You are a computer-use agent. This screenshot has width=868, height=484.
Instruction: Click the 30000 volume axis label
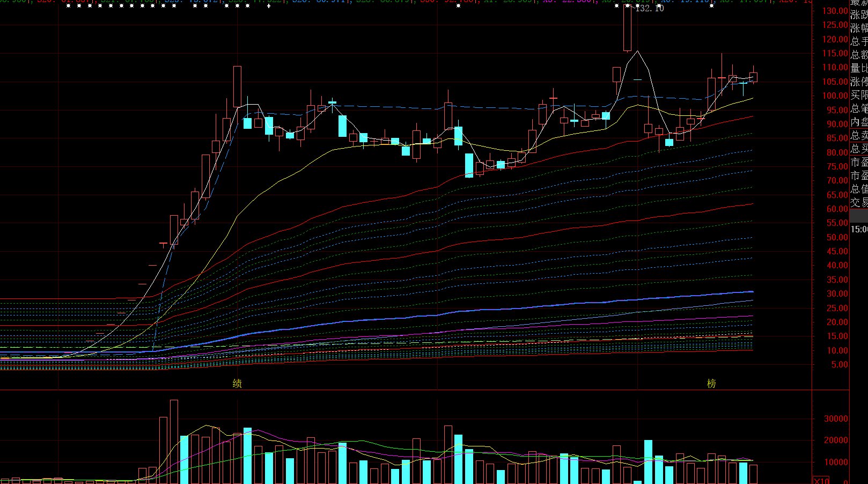tap(836, 419)
